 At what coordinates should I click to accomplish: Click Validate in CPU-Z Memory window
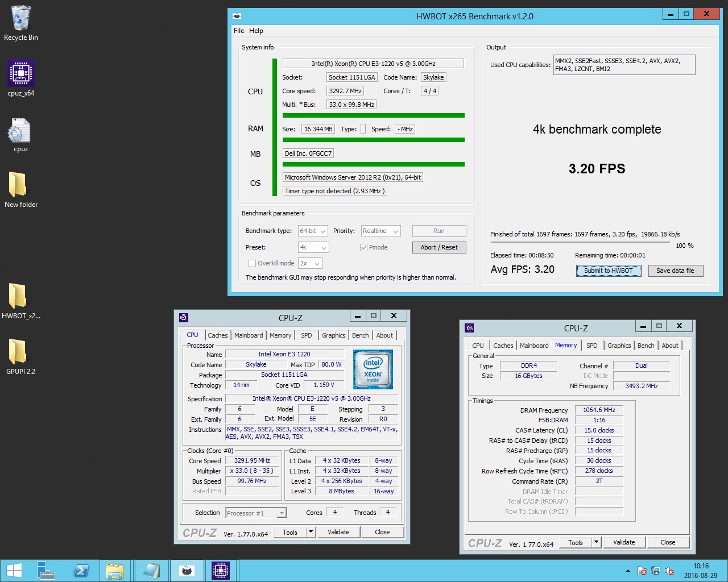pyautogui.click(x=624, y=542)
